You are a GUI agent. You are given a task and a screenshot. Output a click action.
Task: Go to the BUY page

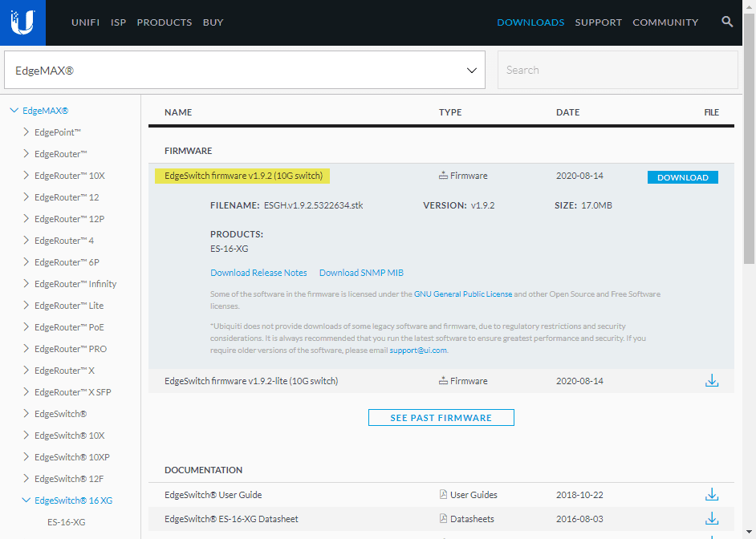tap(213, 22)
